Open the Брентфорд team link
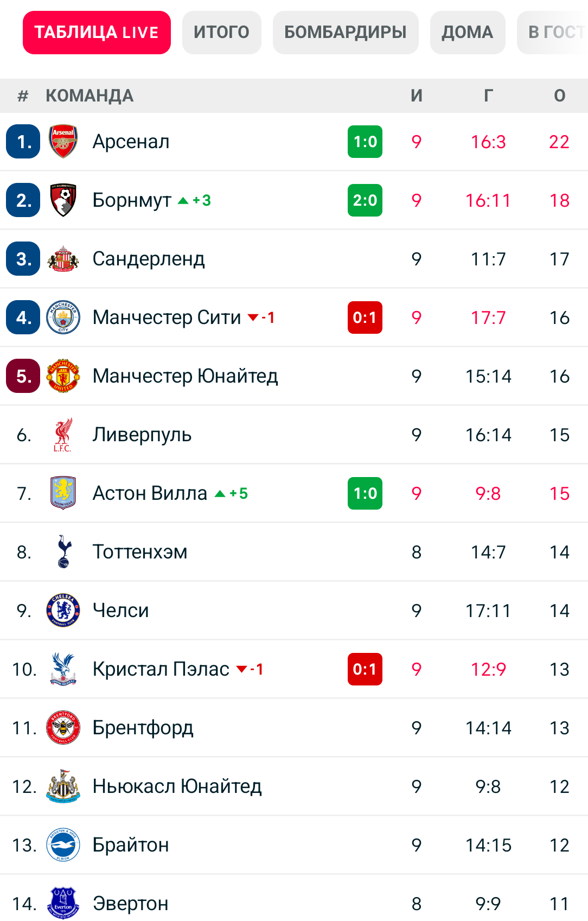588x921 pixels. click(x=143, y=728)
